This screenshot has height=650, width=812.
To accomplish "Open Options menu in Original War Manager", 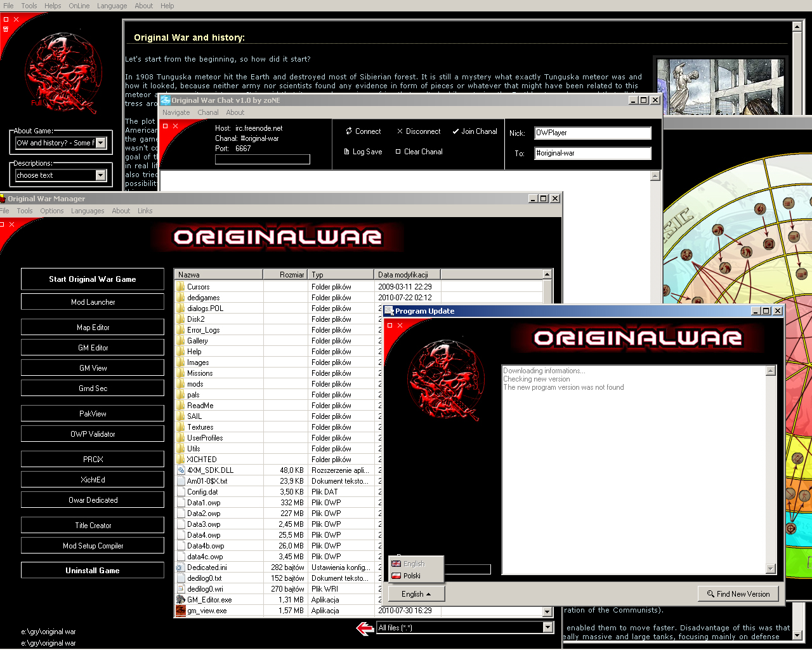I will click(x=52, y=211).
